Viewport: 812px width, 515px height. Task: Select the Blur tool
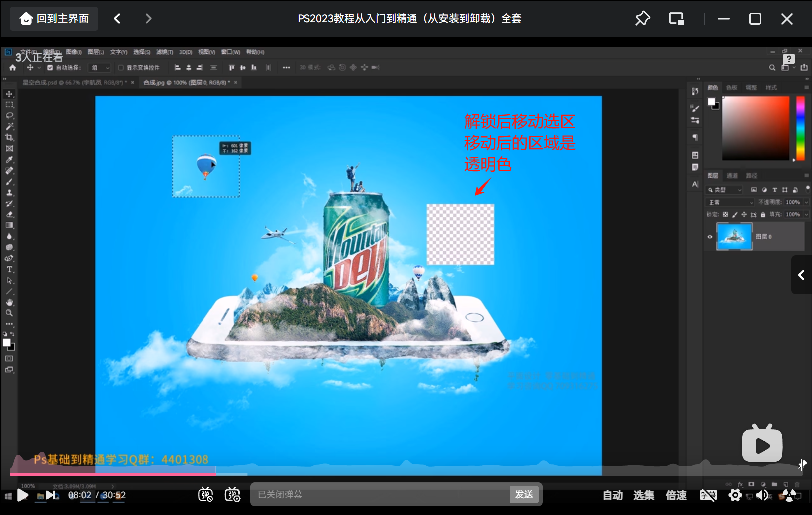[x=9, y=236]
